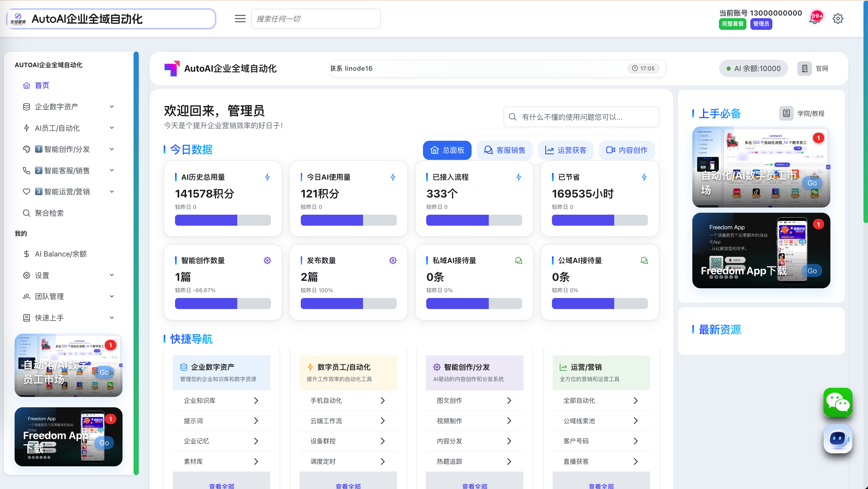Click the 搜索任何一切 search field

[316, 19]
